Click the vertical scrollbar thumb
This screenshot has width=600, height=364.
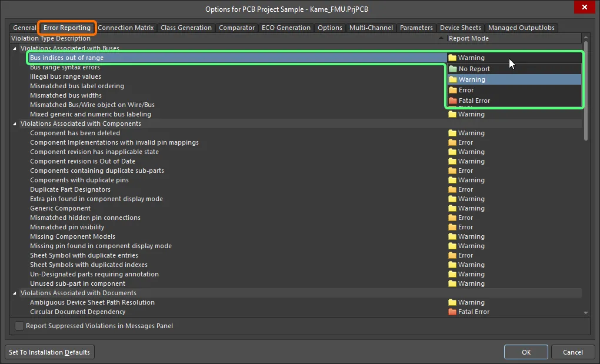tap(585, 91)
